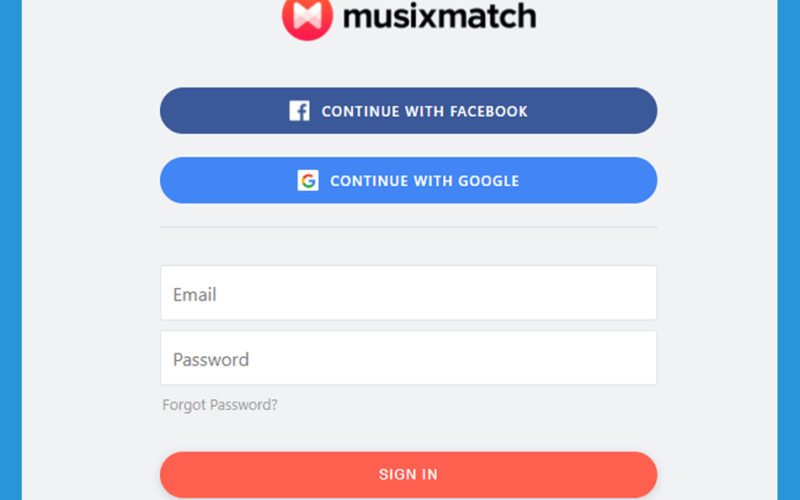
Task: Continue with Google login button
Action: (x=408, y=181)
